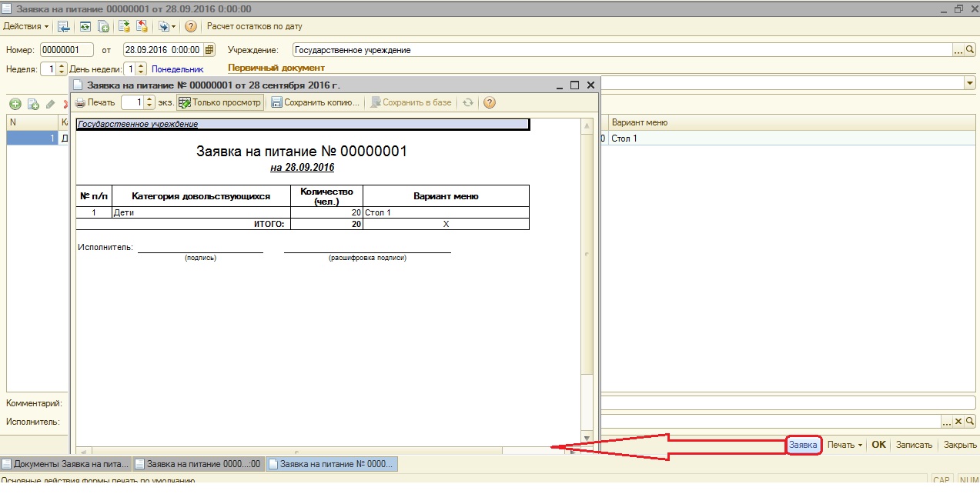Clear the Исполнитель field with X icon
The width and height of the screenshot is (980, 494).
(x=958, y=422)
